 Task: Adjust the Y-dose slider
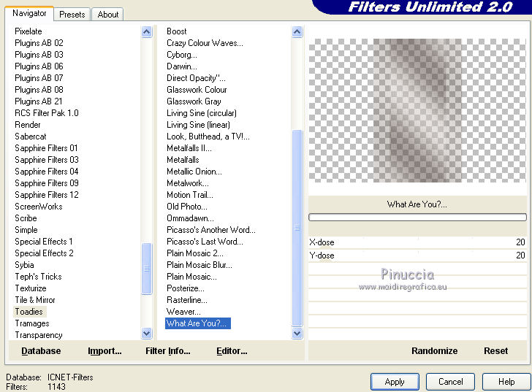coord(417,255)
